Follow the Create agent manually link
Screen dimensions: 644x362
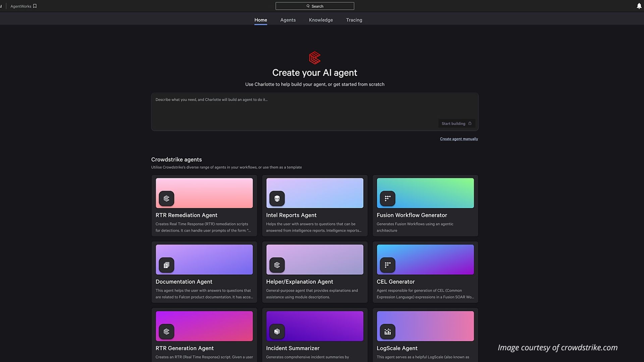coord(459,139)
